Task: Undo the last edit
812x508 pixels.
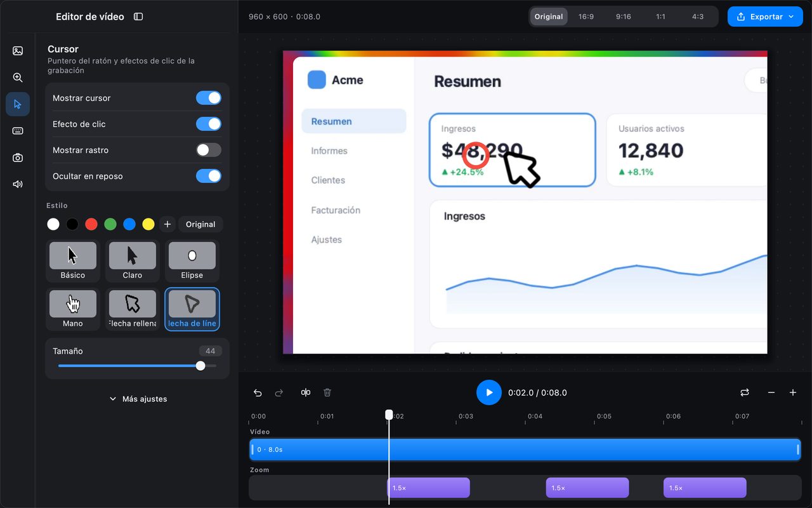Action: tap(258, 392)
